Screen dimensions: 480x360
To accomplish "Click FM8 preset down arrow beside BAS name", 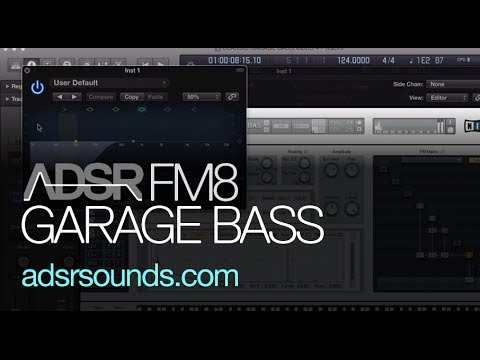I will (x=266, y=129).
